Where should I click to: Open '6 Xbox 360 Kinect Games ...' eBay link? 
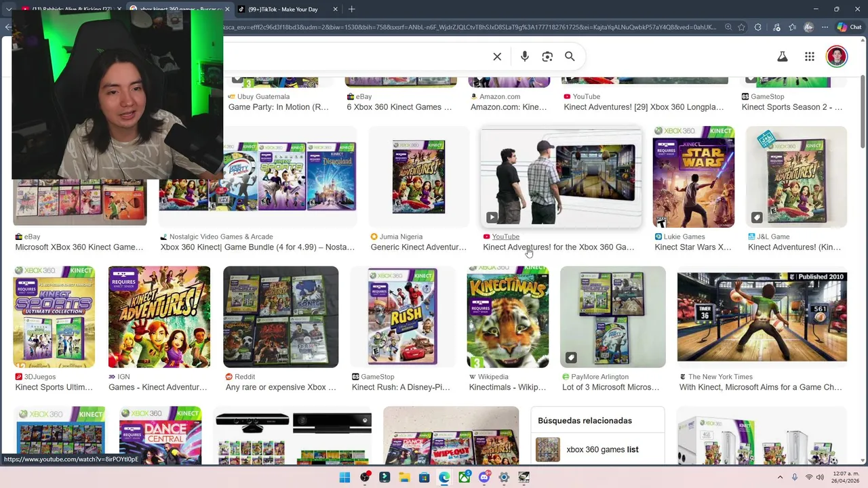tap(399, 107)
